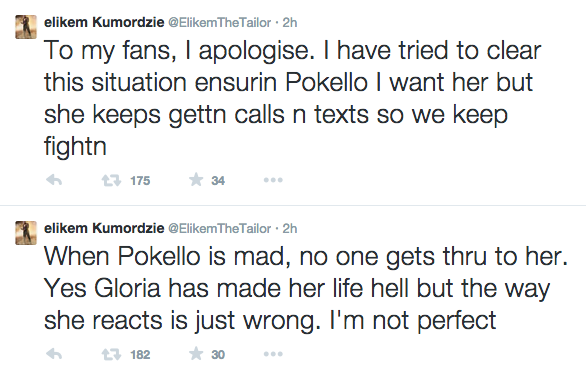586x377 pixels.
Task: Open the first tweet's profile avatar
Action: pos(26,27)
